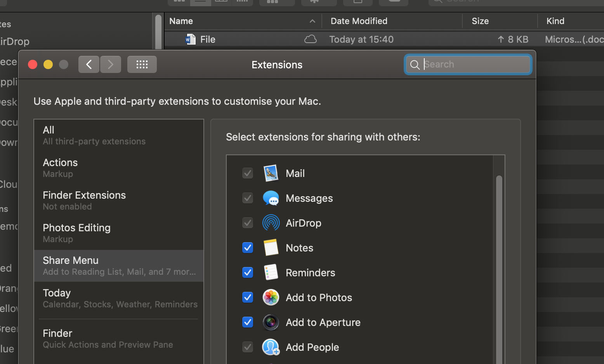Click the AirDrop item in Finder sidebar
Screen dimensions: 604x364
pos(15,41)
